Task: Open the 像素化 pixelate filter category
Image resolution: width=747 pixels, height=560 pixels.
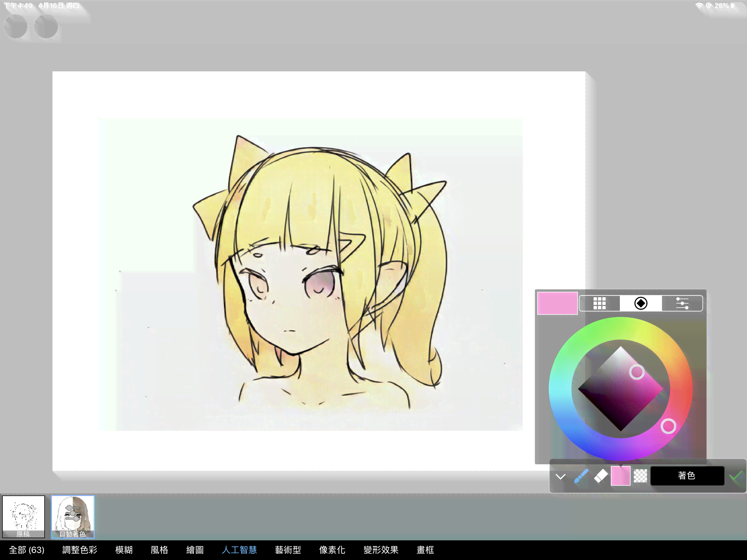Action: pyautogui.click(x=332, y=550)
